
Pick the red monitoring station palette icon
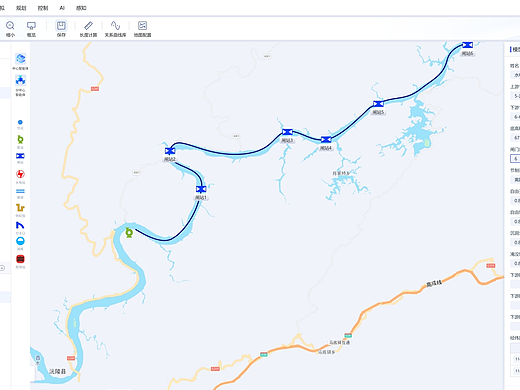click(x=20, y=259)
